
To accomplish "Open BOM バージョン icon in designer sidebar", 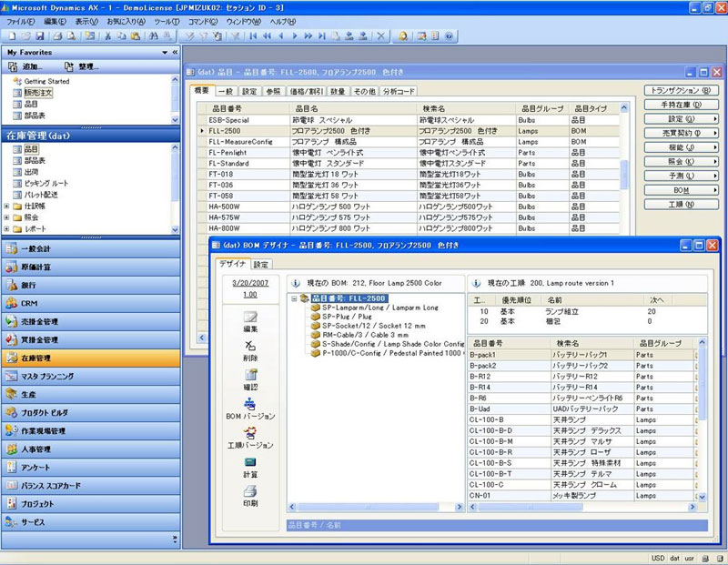I will tap(250, 409).
